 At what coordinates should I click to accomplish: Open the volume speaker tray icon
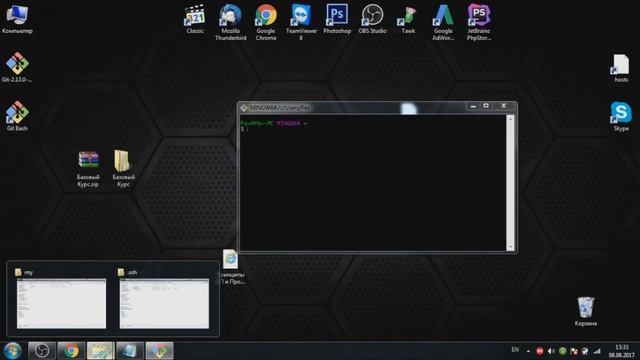pos(551,351)
